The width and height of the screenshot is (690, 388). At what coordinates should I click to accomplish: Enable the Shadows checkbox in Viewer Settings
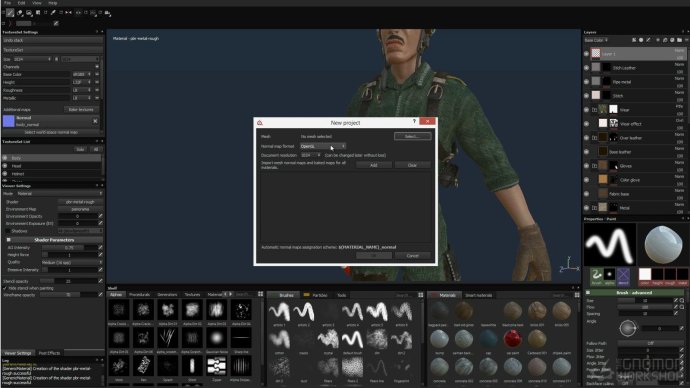pyautogui.click(x=8, y=231)
